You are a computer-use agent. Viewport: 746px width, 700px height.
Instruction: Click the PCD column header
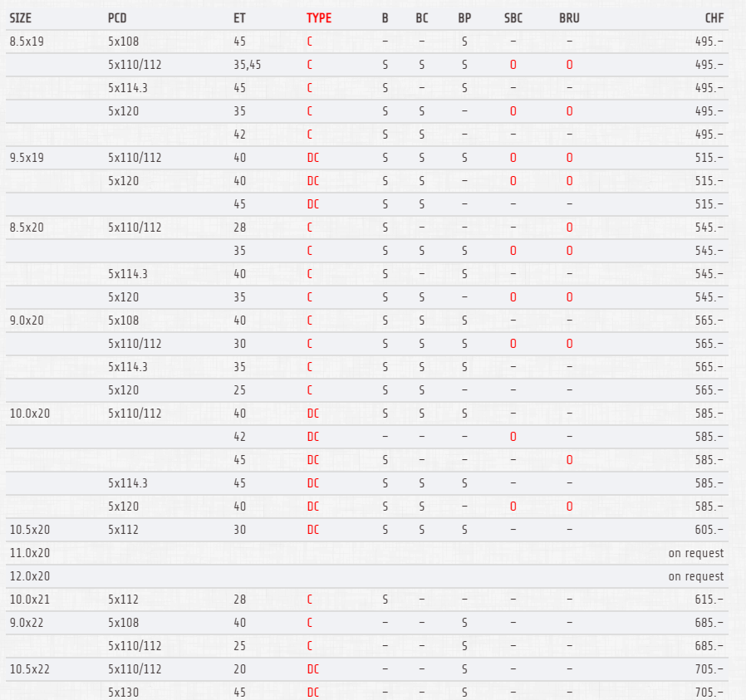[x=118, y=18]
